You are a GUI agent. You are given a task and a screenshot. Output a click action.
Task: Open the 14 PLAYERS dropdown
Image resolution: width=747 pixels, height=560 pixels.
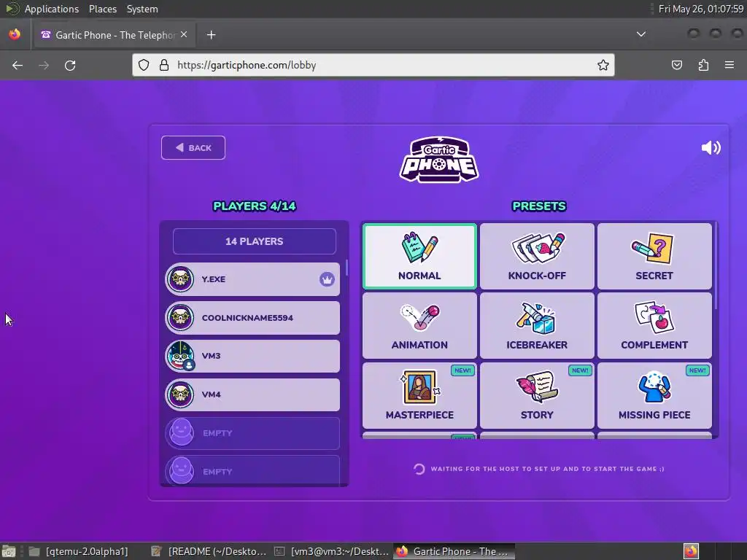(x=255, y=241)
